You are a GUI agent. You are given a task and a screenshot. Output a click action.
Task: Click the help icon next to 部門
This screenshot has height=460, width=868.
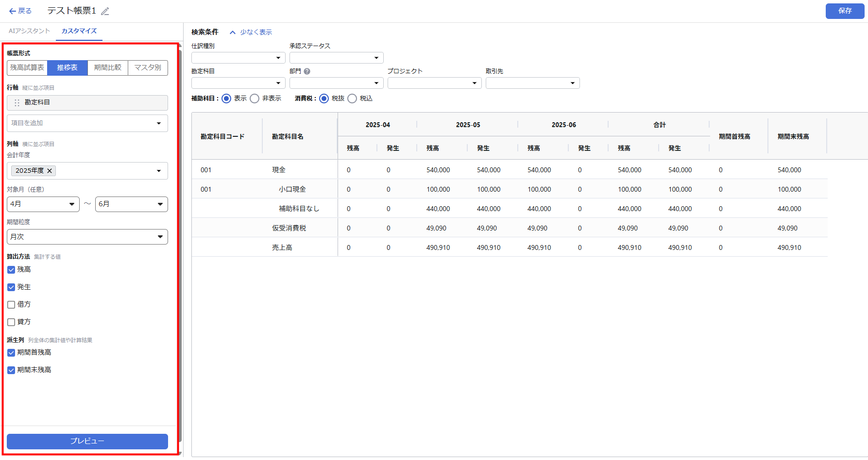307,71
